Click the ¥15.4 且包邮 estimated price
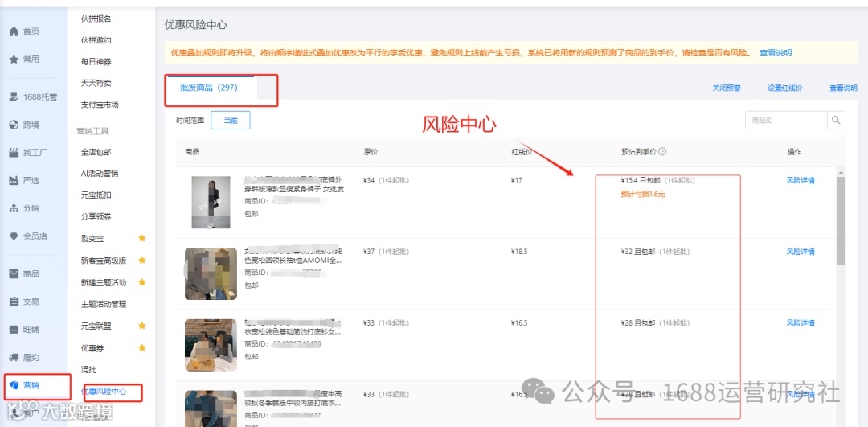 click(642, 181)
